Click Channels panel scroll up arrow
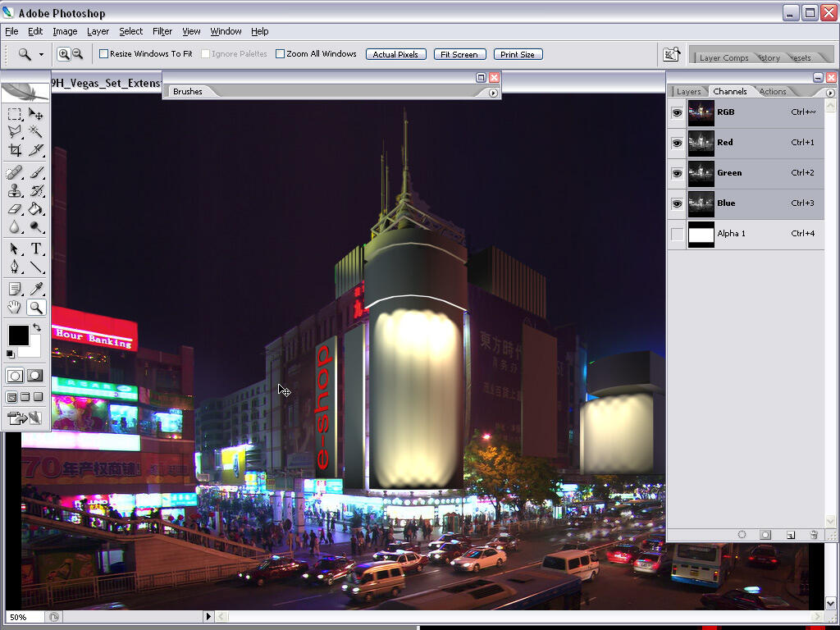This screenshot has width=840, height=630. point(830,105)
